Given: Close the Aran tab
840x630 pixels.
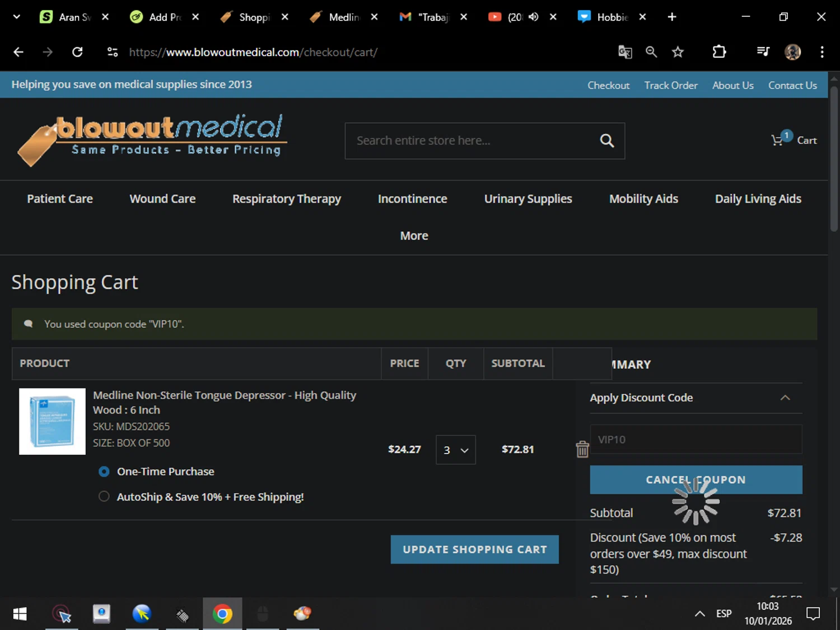Looking at the screenshot, I should [105, 17].
